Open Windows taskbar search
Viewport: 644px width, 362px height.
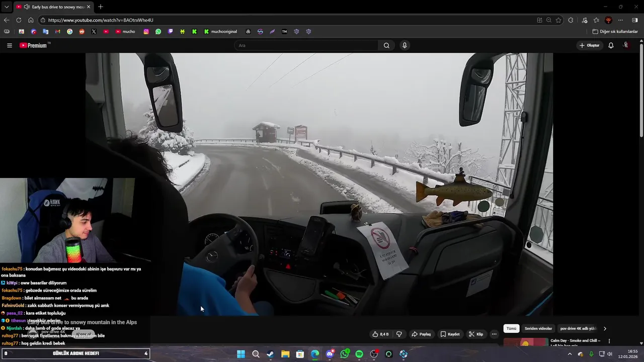pos(256,354)
